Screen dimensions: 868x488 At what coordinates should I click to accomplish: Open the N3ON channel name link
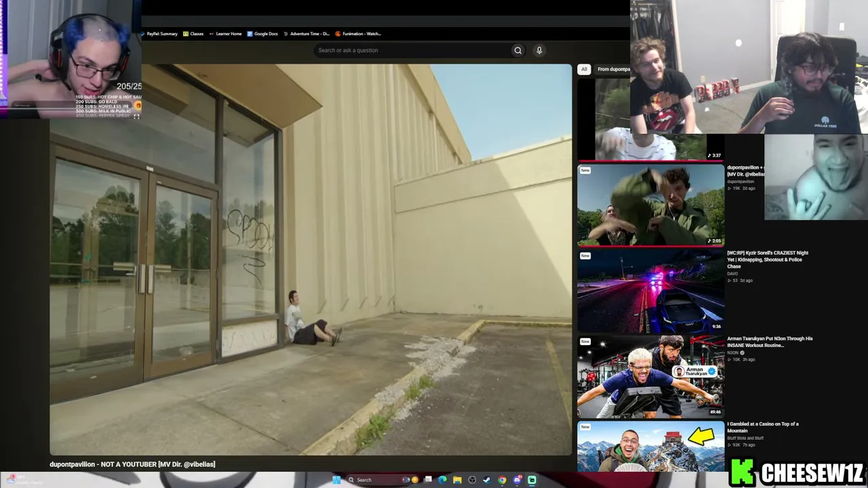733,352
